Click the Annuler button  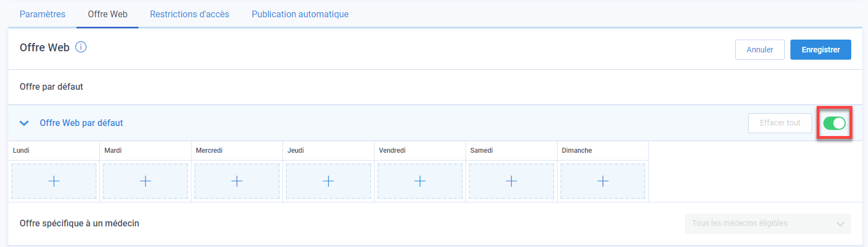[x=760, y=50]
